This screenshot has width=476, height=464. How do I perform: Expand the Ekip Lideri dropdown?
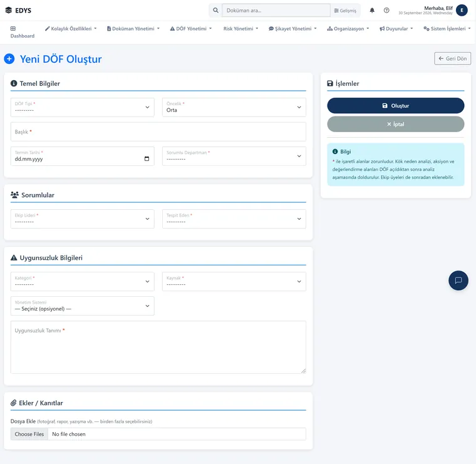82,219
